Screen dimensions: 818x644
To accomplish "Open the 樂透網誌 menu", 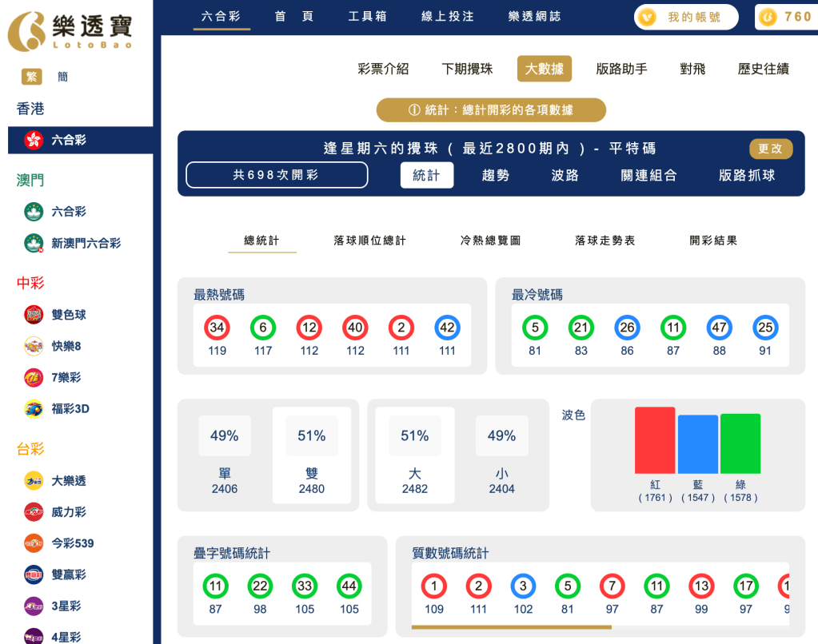I will (535, 16).
